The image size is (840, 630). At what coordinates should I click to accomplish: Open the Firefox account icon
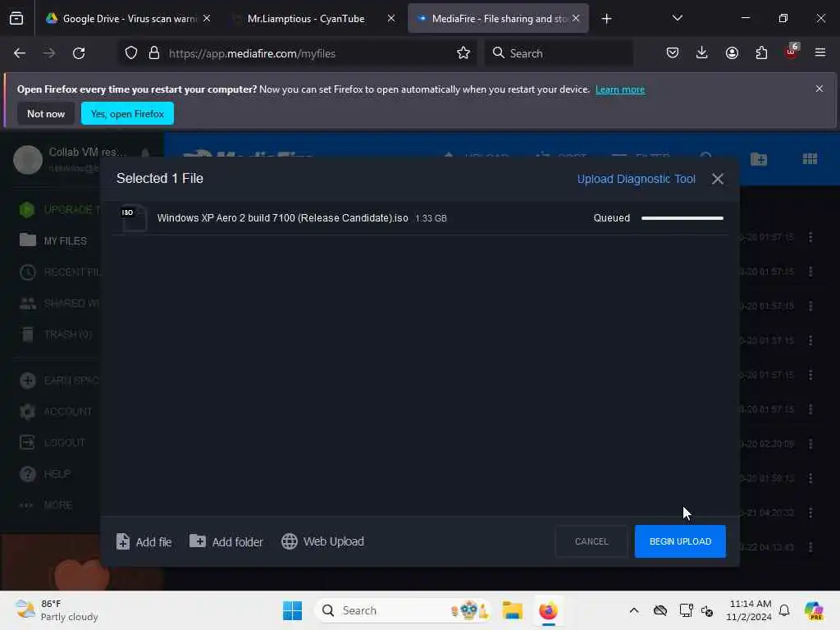[x=732, y=52]
